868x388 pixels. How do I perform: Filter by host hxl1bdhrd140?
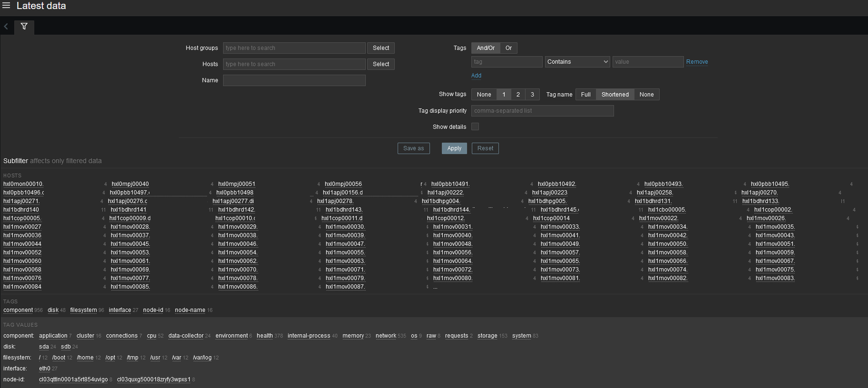click(21, 210)
